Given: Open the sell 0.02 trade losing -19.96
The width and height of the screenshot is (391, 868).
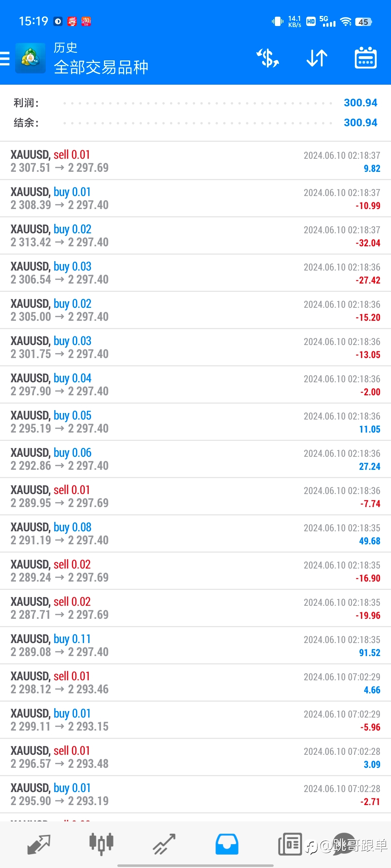Looking at the screenshot, I should pyautogui.click(x=195, y=608).
